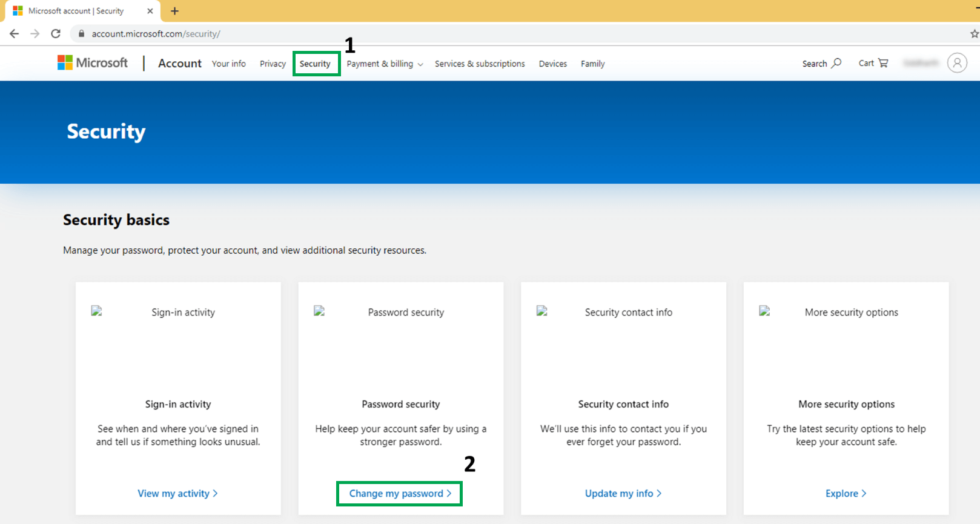Select the Family nav link
Viewport: 980px width, 524px height.
pyautogui.click(x=592, y=64)
